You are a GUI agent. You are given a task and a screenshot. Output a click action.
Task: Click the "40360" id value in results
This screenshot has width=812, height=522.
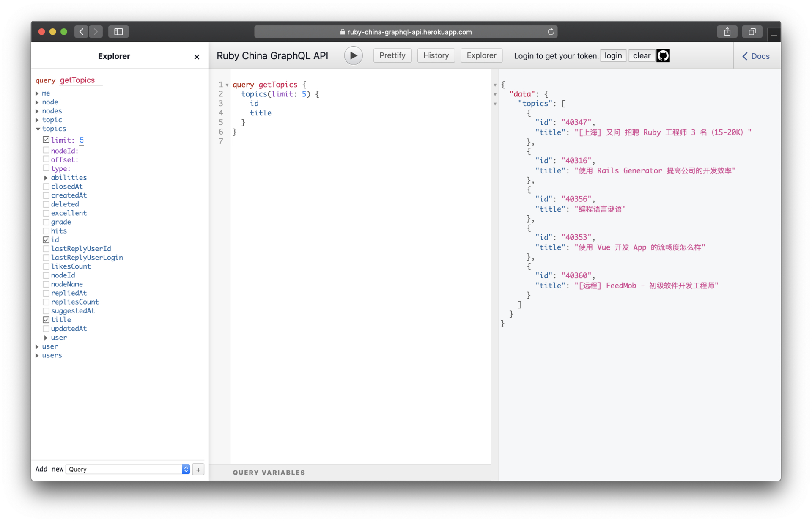tap(576, 275)
